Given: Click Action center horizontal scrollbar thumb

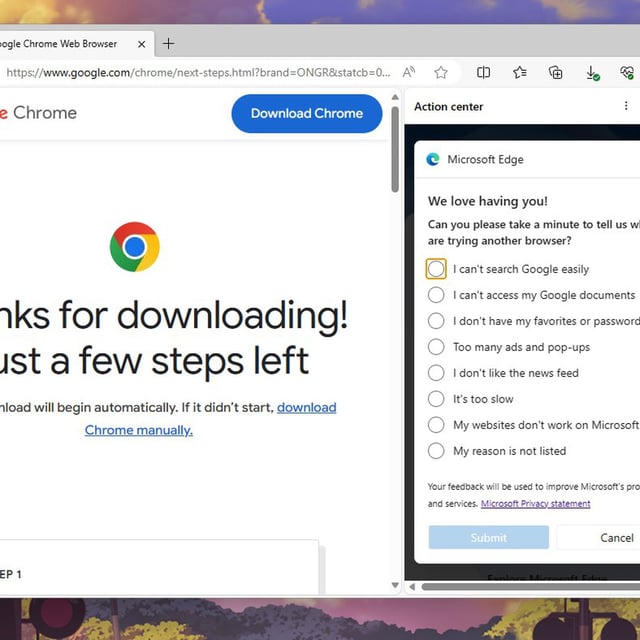Looking at the screenshot, I should point(531,587).
